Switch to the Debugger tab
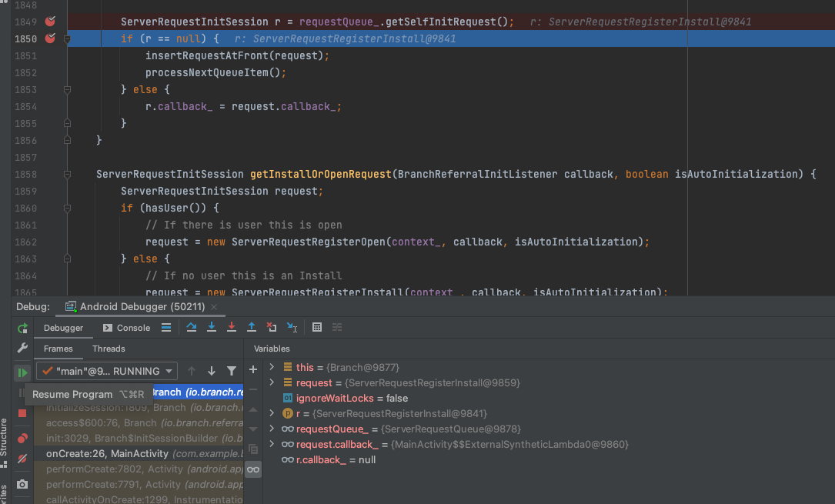The width and height of the screenshot is (835, 504). click(x=63, y=328)
